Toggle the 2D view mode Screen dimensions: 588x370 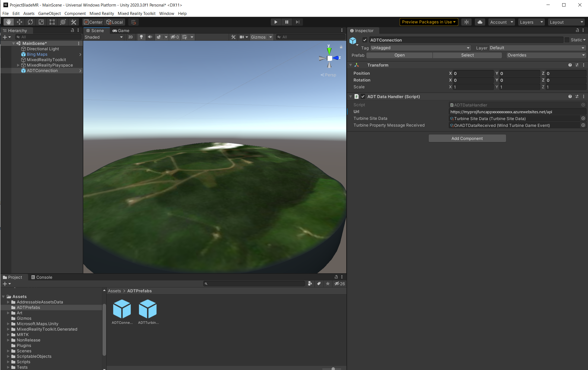130,37
